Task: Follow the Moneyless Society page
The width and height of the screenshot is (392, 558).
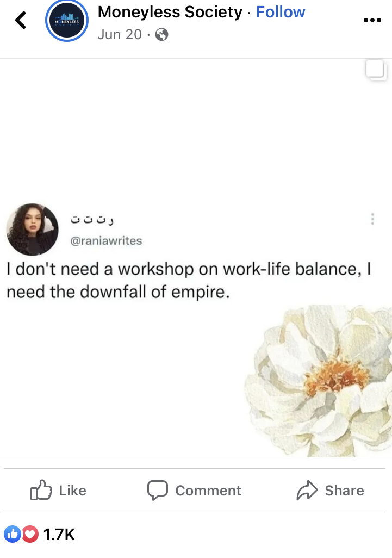Action: pos(281,12)
